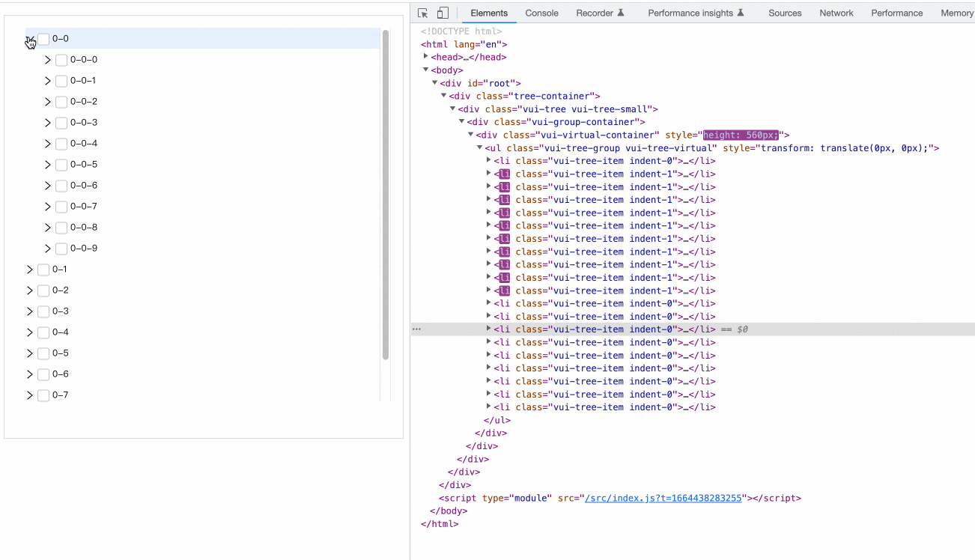975x560 pixels.
Task: Select the 0-0-9 tree label
Action: (84, 249)
